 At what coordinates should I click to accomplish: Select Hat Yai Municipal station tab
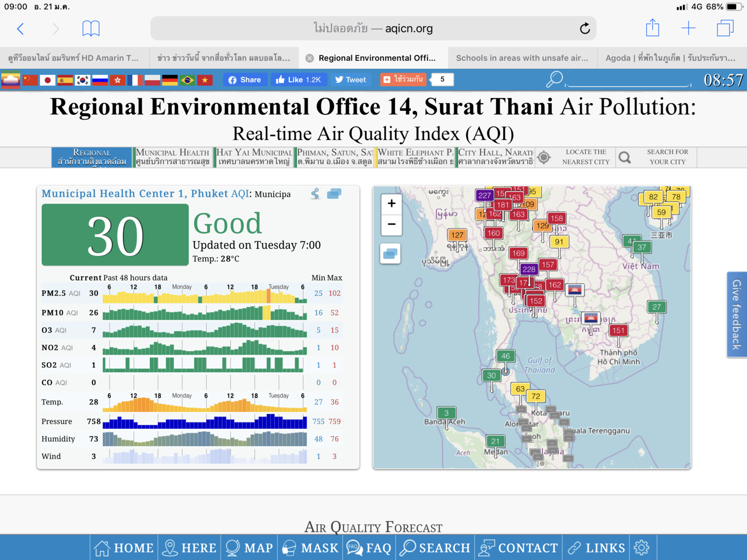pos(254,157)
